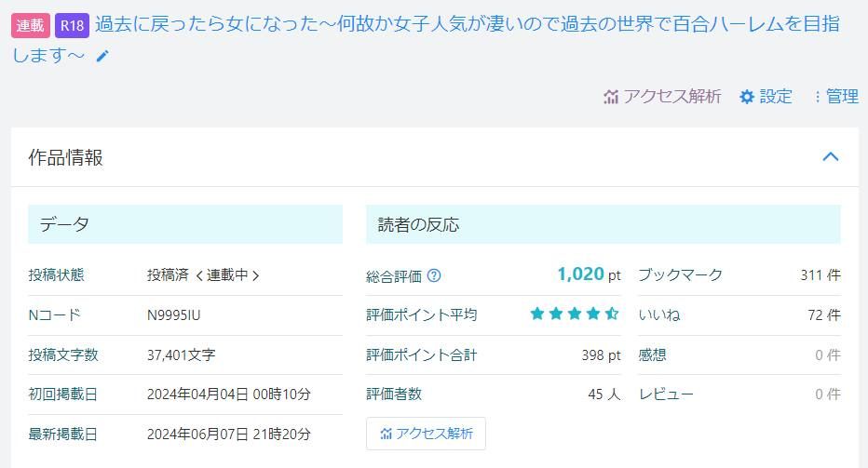
Task: Click right arrow after 連載中 status
Action: (256, 275)
